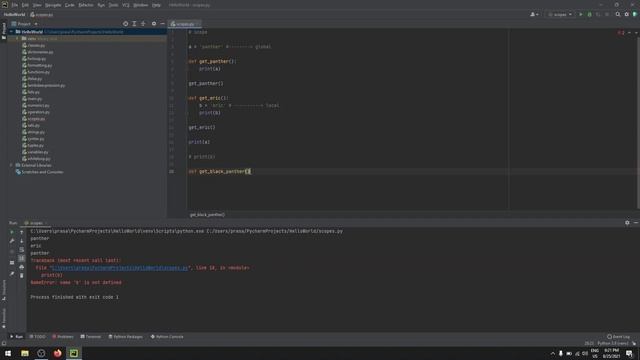Open the notification center on the taskbar

pos(629,353)
